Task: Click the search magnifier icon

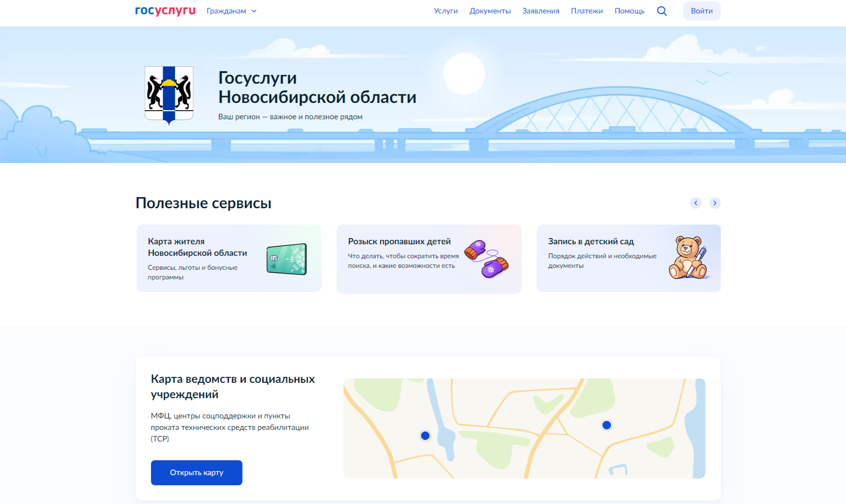Action: click(662, 11)
